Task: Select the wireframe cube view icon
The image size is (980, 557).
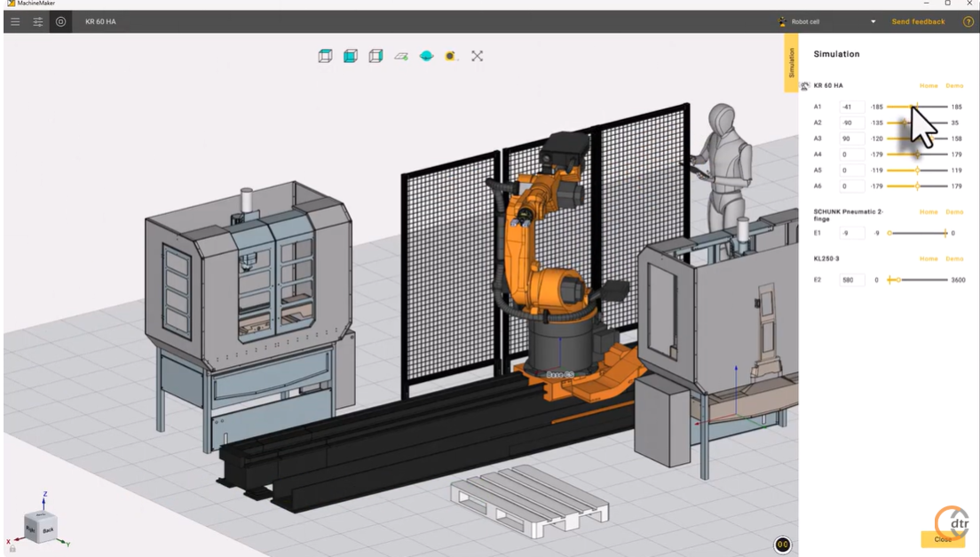Action: tap(326, 55)
